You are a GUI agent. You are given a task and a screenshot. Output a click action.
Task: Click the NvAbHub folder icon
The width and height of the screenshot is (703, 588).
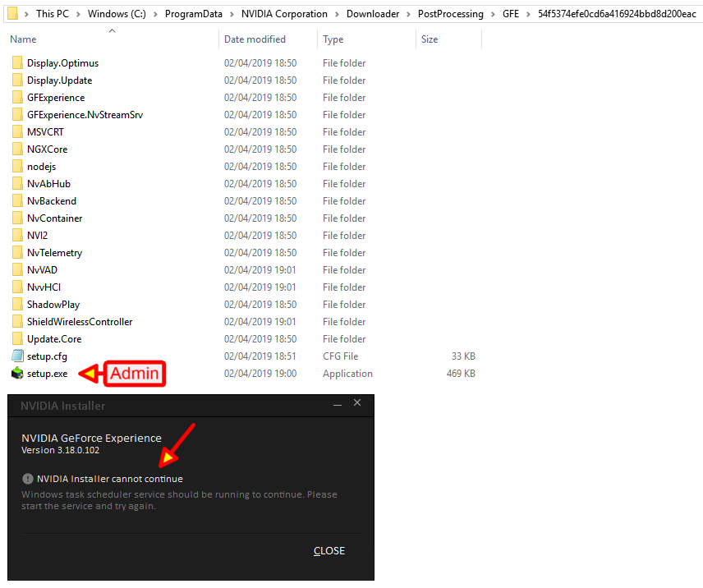[17, 184]
